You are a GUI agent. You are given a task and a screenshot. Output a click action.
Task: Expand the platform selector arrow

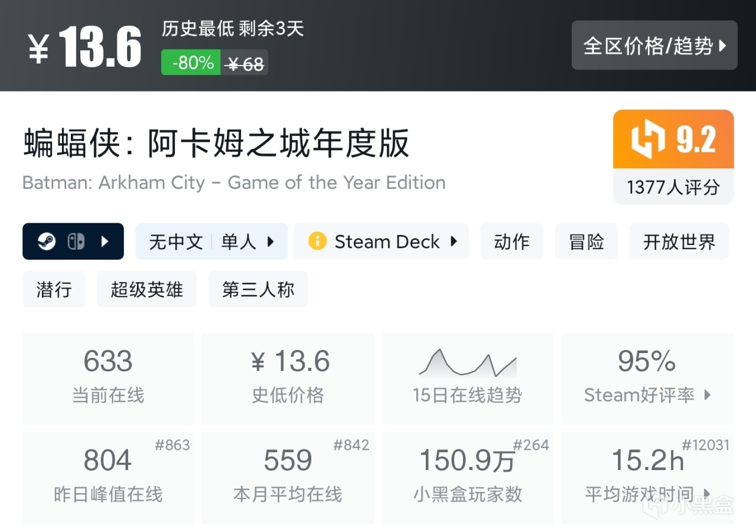[105, 241]
